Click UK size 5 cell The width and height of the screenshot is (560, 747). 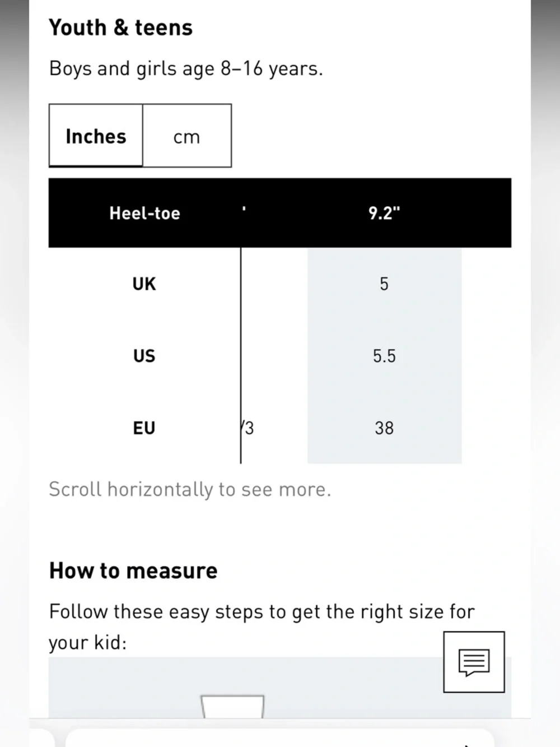click(384, 284)
